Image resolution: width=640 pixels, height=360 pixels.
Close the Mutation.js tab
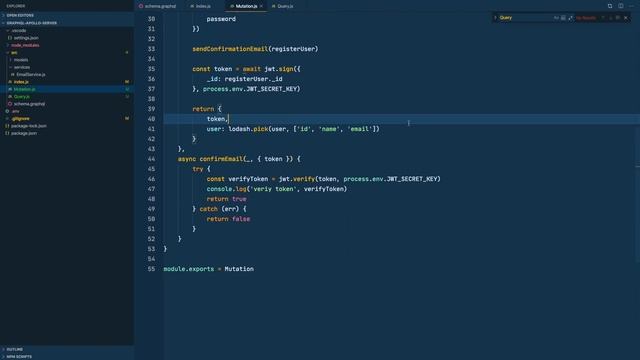point(261,6)
